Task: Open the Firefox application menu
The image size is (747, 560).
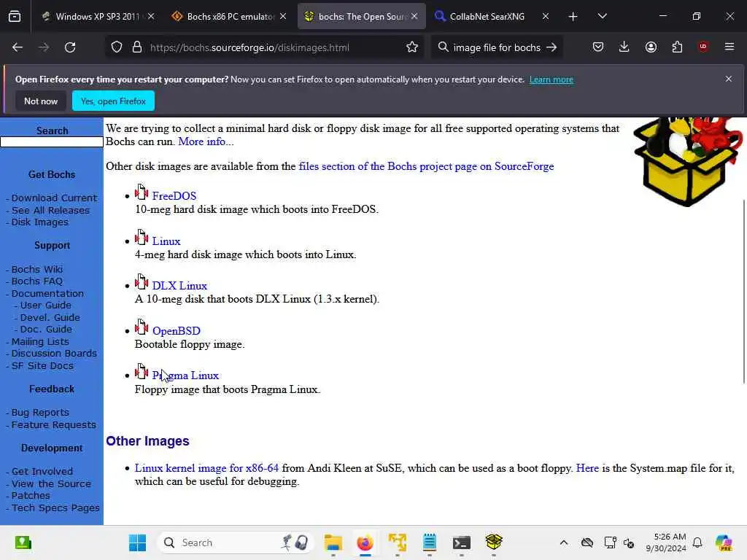Action: [729, 47]
